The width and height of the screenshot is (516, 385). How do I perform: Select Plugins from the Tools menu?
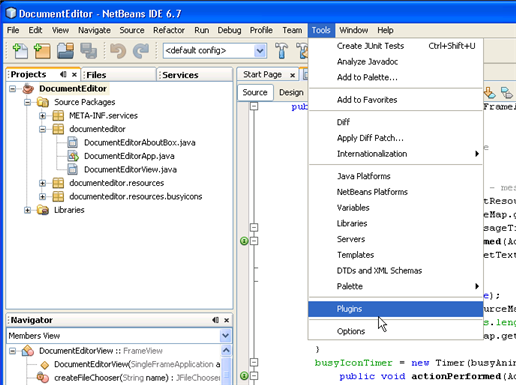[396, 309]
